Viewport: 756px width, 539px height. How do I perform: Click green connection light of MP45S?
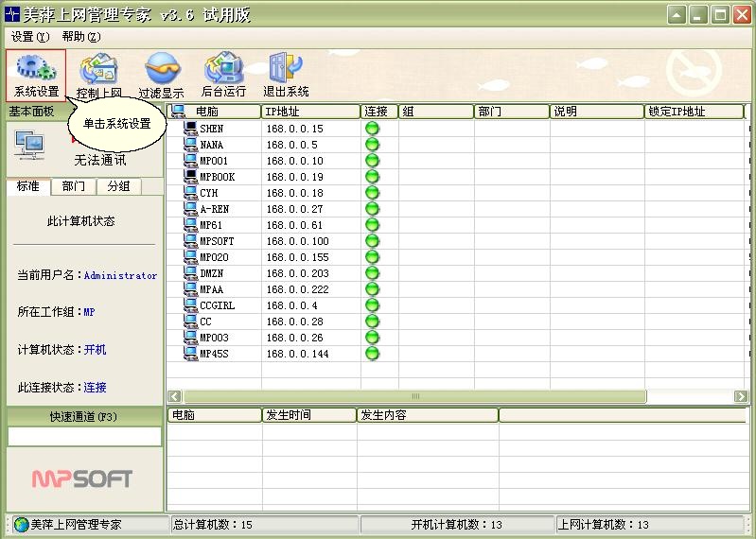click(x=372, y=353)
